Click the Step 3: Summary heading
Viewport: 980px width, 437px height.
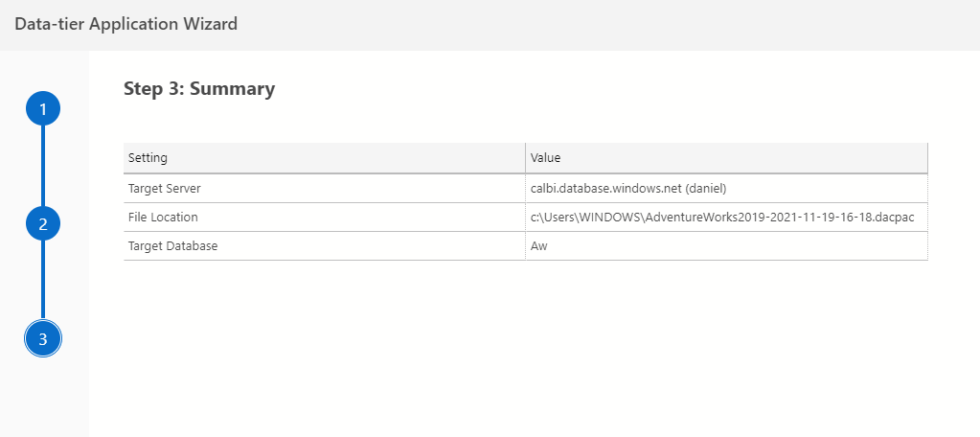click(x=199, y=89)
